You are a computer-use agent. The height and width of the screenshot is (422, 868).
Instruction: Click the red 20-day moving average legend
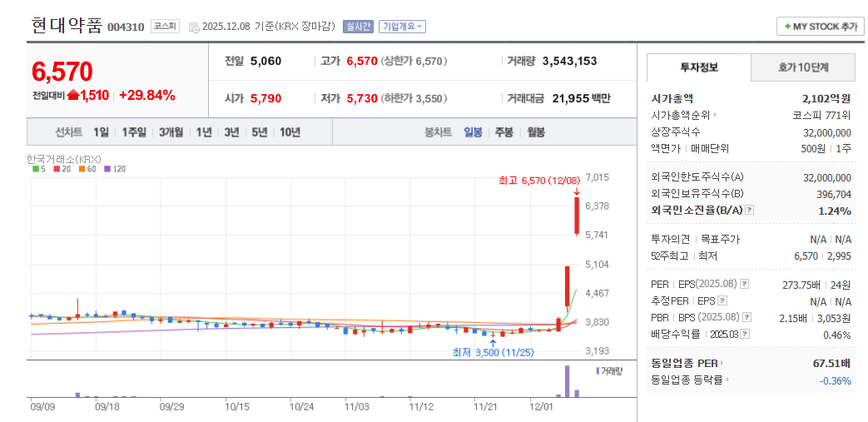pyautogui.click(x=59, y=169)
